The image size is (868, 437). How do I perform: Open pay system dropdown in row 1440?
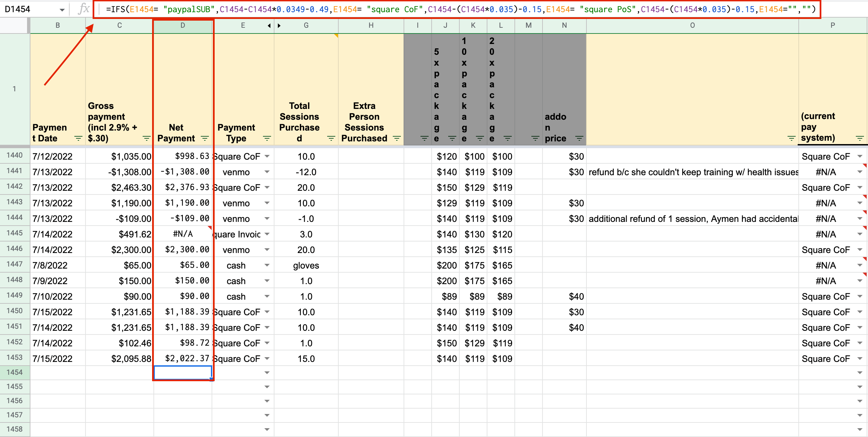coord(860,156)
